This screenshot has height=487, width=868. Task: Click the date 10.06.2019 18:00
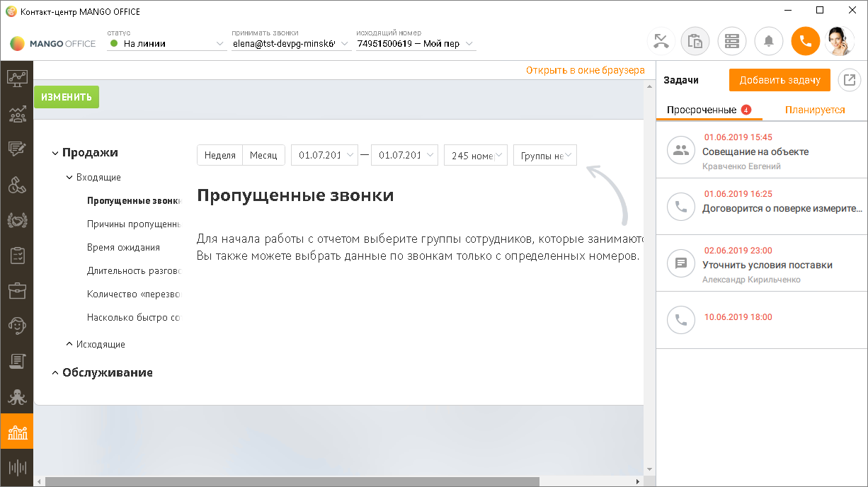click(738, 317)
